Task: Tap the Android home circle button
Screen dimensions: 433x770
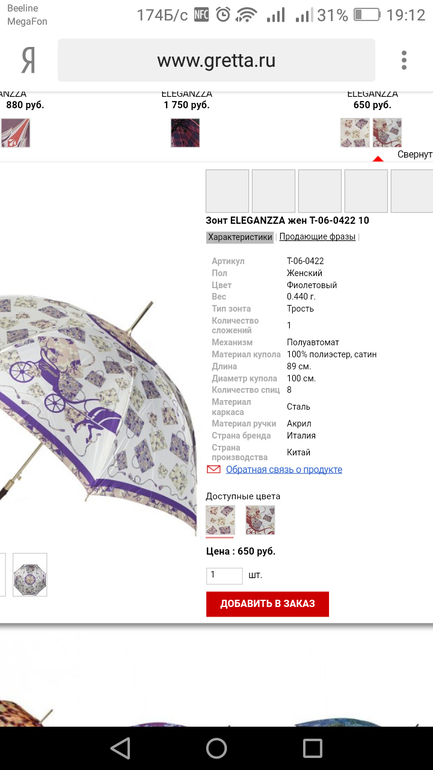Action: [x=216, y=748]
